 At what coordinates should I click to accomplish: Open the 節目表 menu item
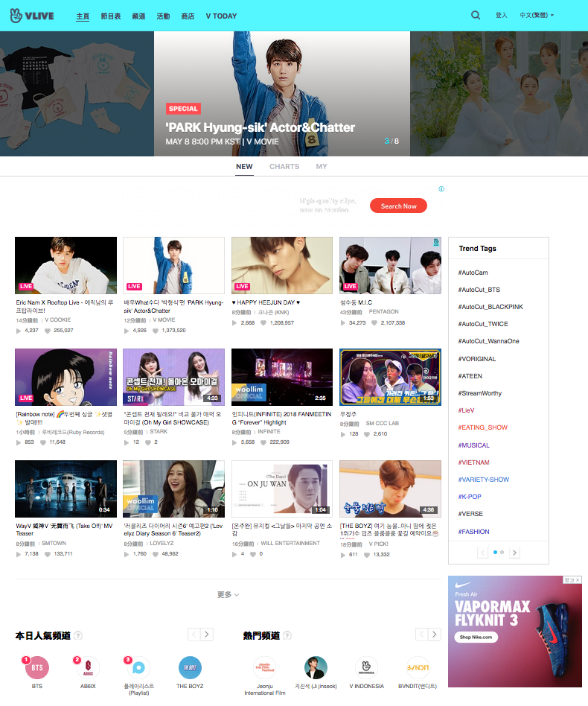(111, 16)
